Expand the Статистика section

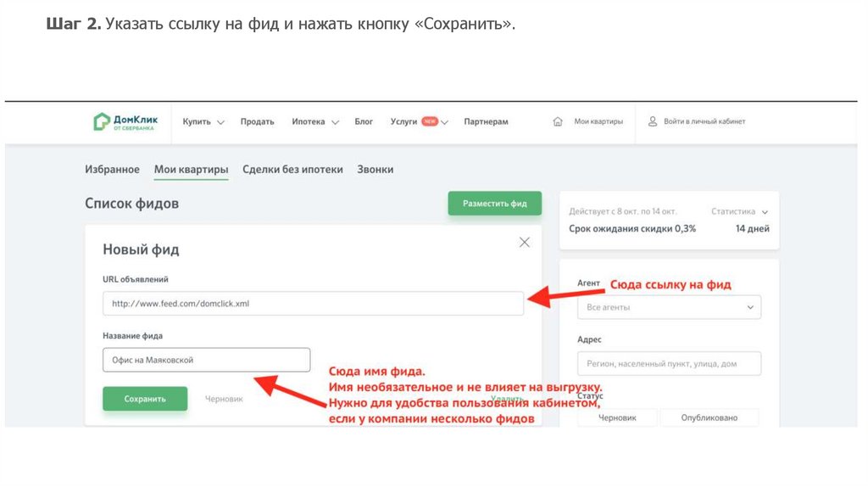[x=739, y=211]
